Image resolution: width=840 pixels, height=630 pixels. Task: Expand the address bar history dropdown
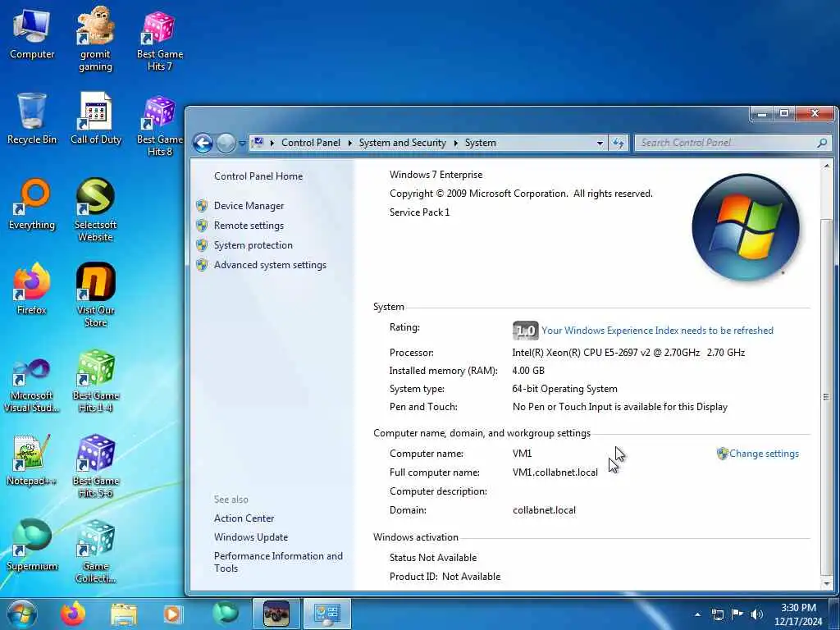click(x=600, y=143)
